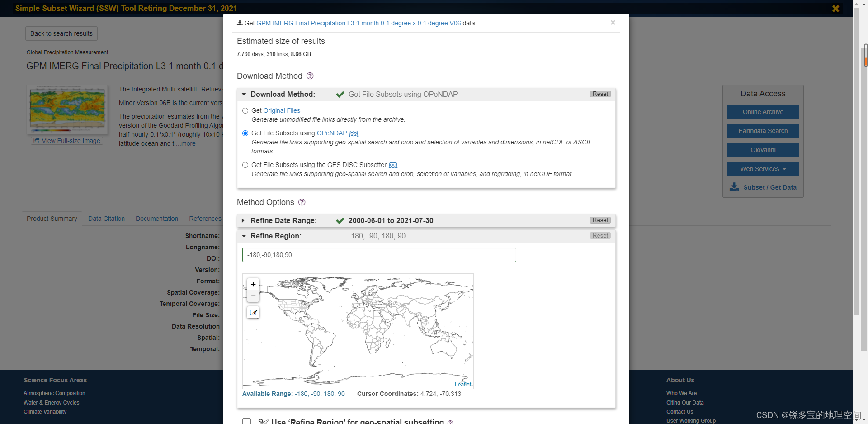The width and height of the screenshot is (868, 424).
Task: Open the Online Archive button
Action: pyautogui.click(x=763, y=112)
